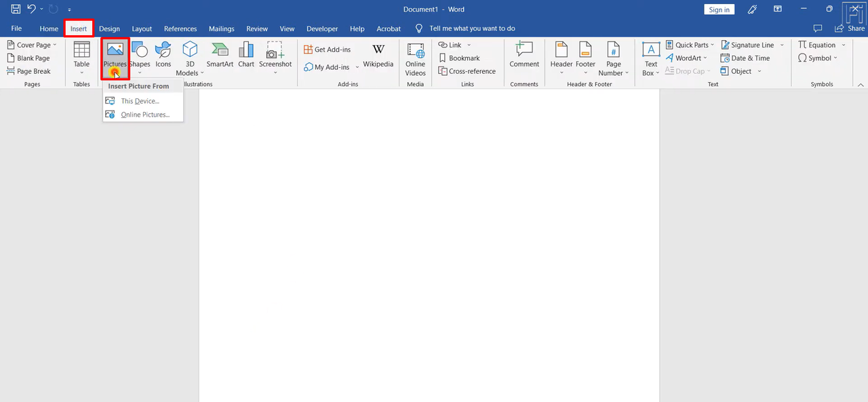This screenshot has width=868, height=402.
Task: Click the Coming Soon pen icon in title bar
Action: click(752, 9)
